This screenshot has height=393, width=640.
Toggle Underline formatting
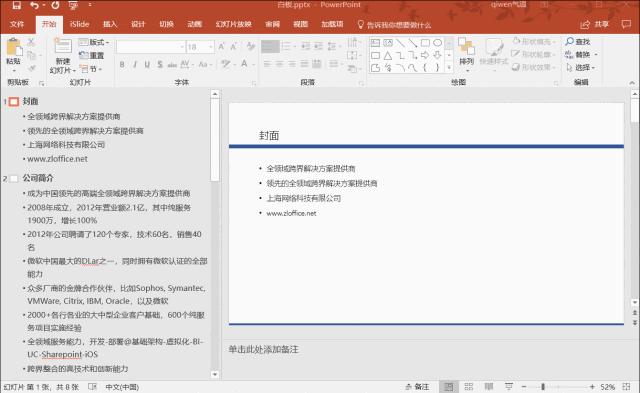pyautogui.click(x=147, y=64)
